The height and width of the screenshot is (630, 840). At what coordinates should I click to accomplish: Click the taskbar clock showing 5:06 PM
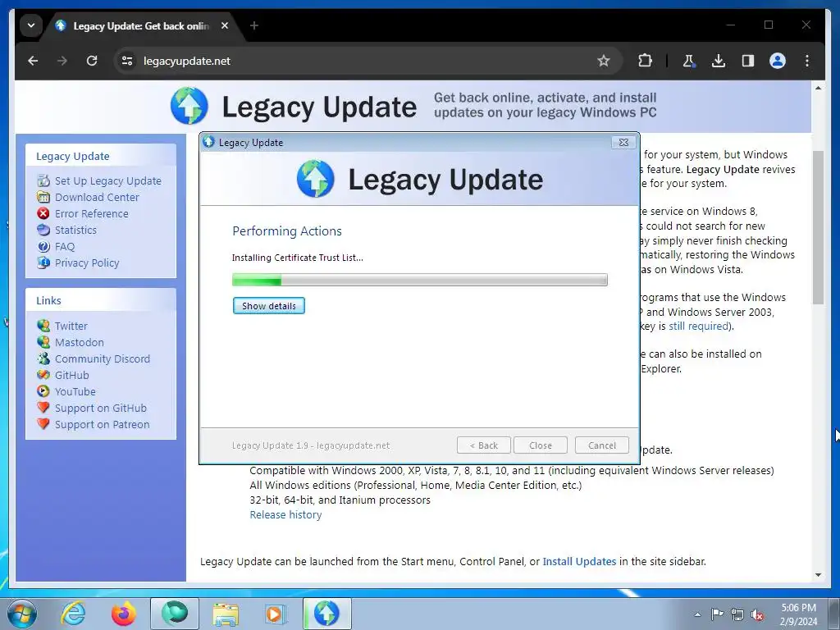[798, 614]
